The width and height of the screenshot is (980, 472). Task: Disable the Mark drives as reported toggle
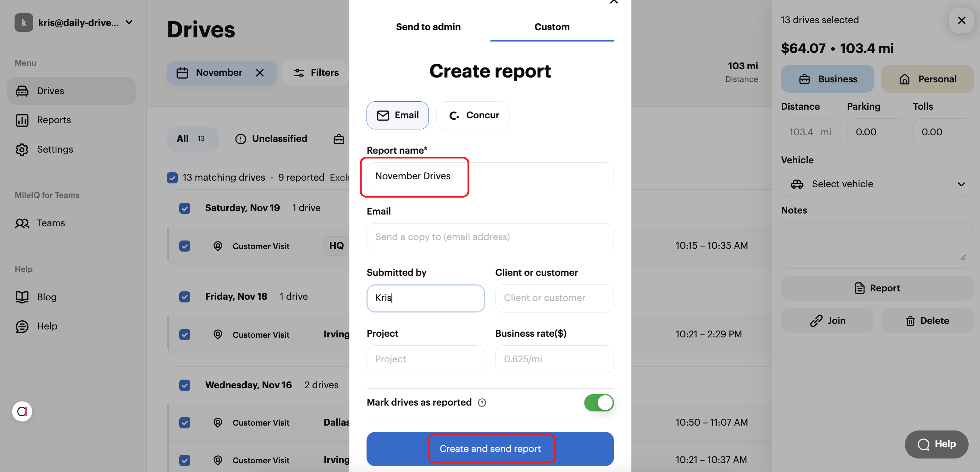[x=598, y=402]
